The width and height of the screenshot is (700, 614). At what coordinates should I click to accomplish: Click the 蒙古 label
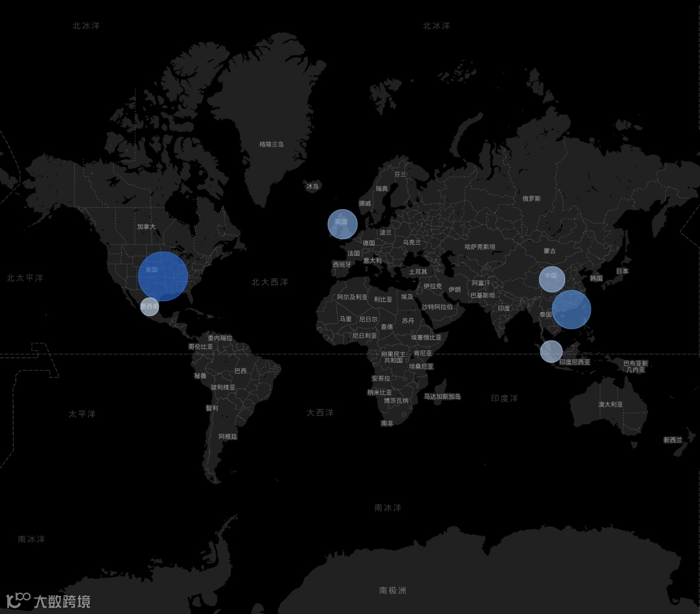coord(550,251)
